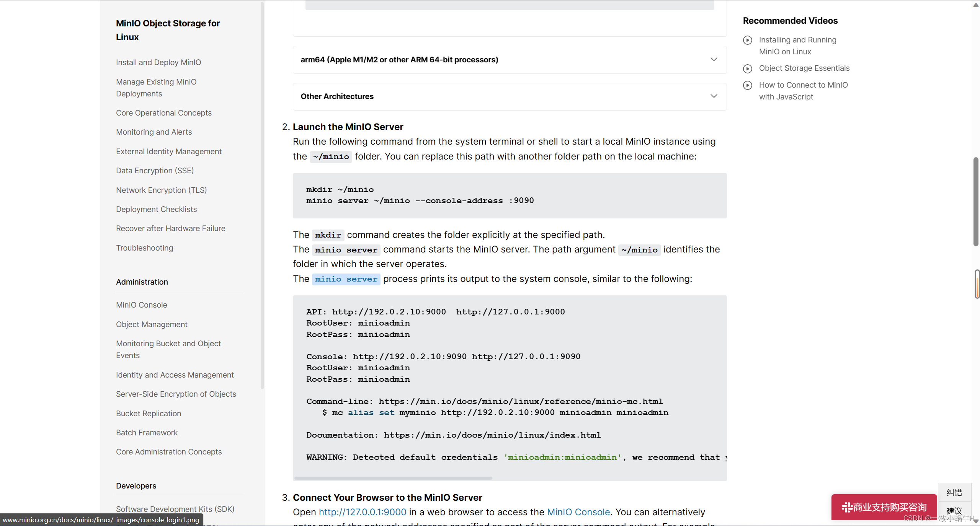
Task: Go to Network Encryption (TLS)
Action: click(x=162, y=190)
